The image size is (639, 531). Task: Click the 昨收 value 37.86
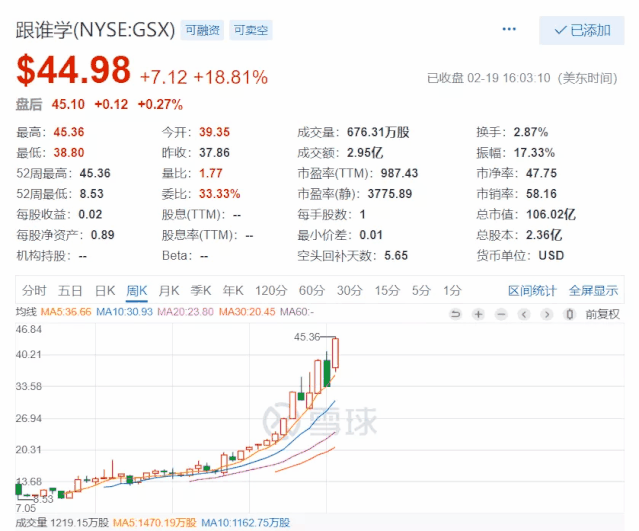click(x=214, y=153)
